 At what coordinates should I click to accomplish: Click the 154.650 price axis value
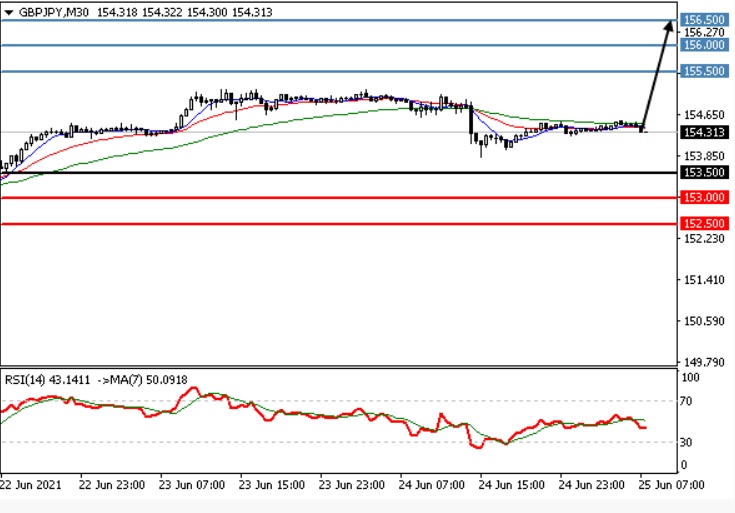pos(704,114)
